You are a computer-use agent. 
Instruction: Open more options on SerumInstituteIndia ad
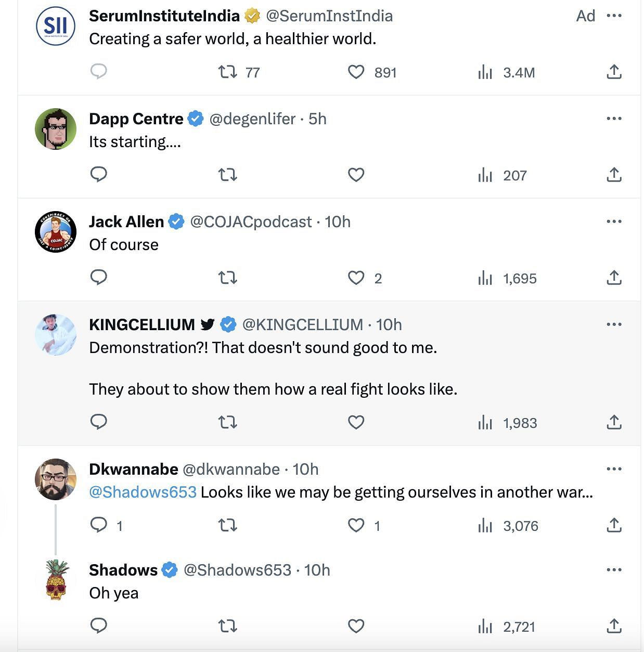coord(614,16)
